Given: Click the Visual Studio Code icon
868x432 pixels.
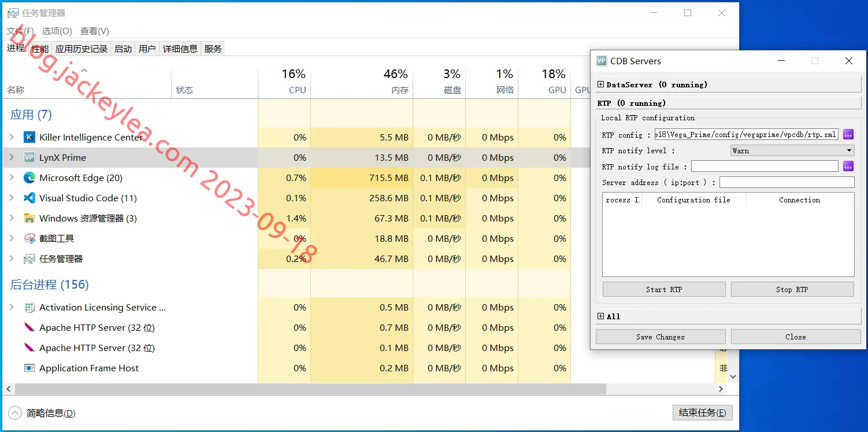Looking at the screenshot, I should pos(29,198).
